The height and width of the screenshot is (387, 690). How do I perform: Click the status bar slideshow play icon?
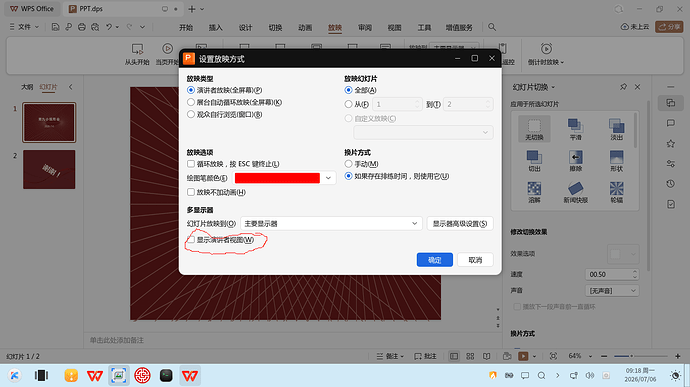point(523,356)
